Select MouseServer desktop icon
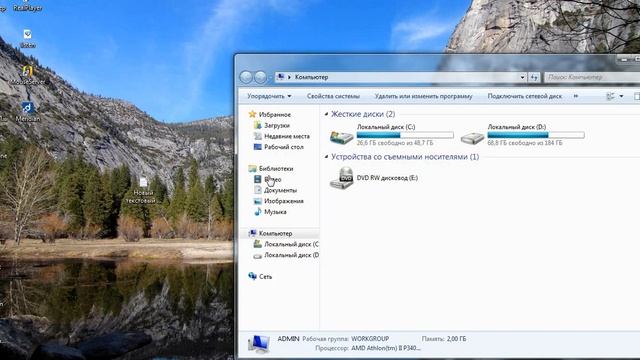This screenshot has width=640, height=360. coord(27,75)
